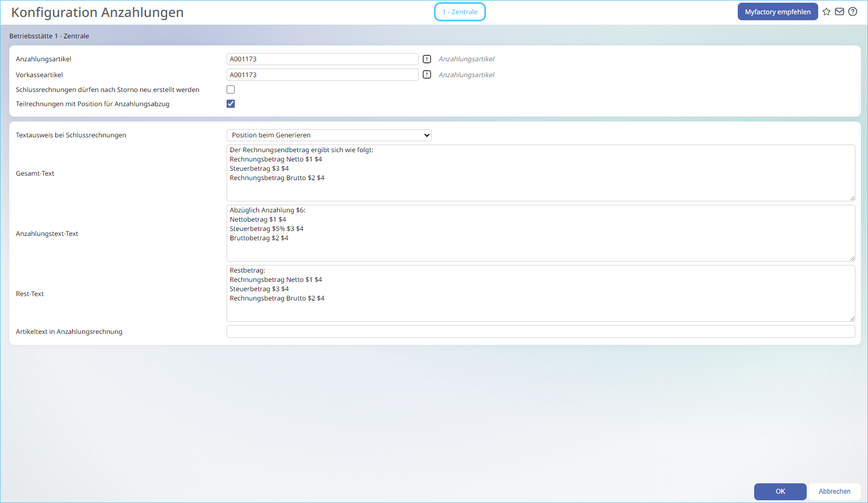Focus the Anzahlungsartikel input field
The width and height of the screenshot is (868, 503).
click(x=322, y=59)
